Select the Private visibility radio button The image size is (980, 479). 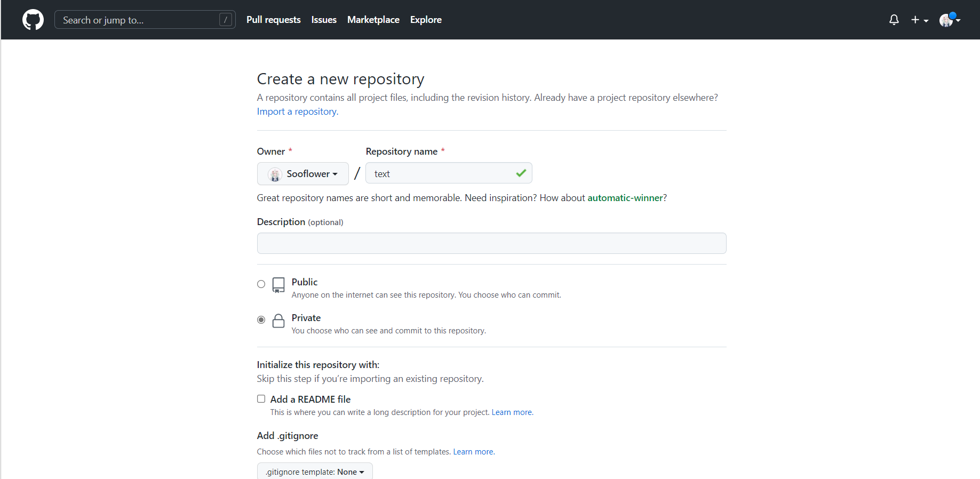tap(261, 320)
